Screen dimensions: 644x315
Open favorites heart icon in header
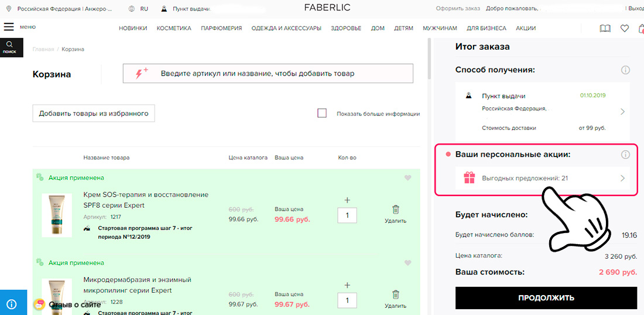(x=624, y=28)
